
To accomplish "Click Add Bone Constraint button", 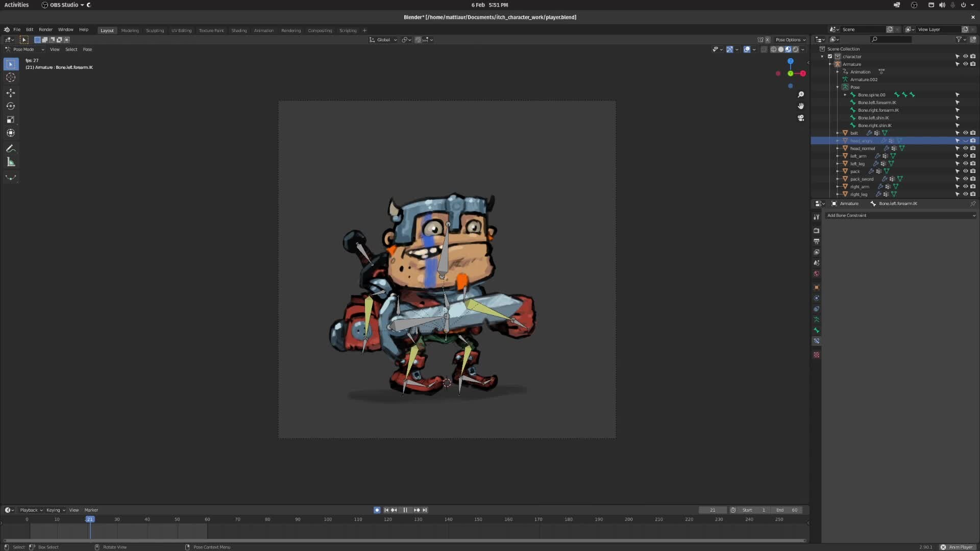I will pos(899,215).
